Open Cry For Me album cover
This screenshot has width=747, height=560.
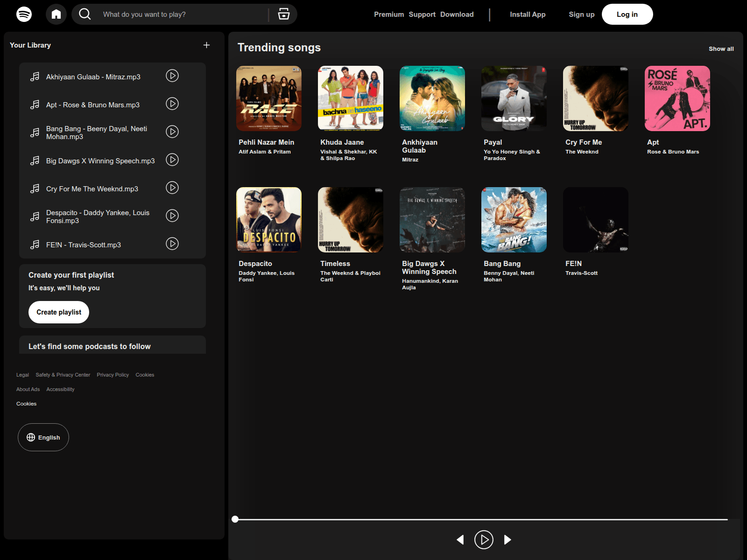[x=596, y=98]
